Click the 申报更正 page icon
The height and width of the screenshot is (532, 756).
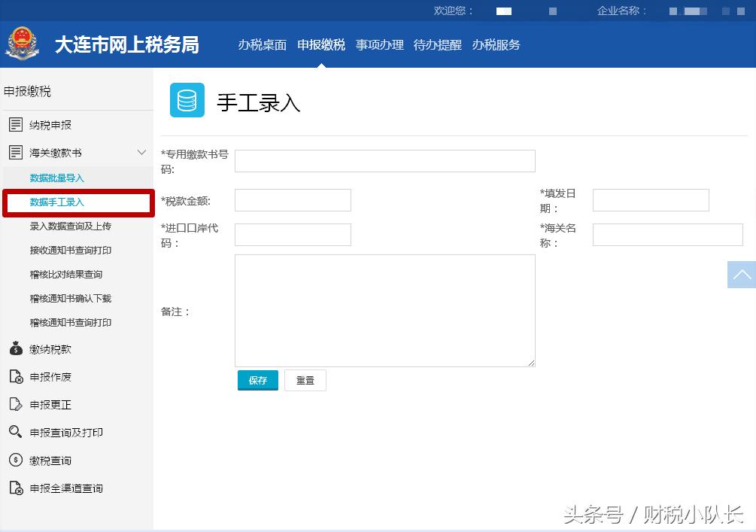pos(16,404)
